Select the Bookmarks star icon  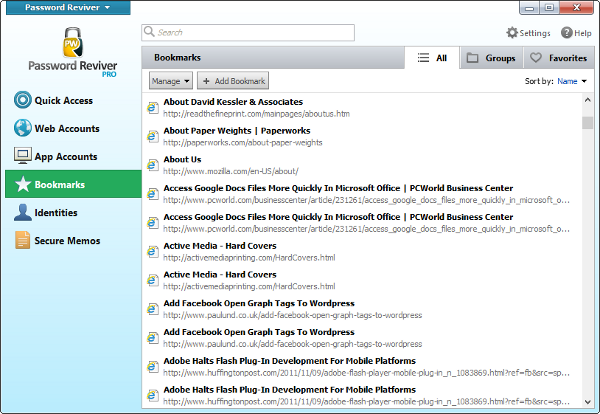click(x=23, y=184)
